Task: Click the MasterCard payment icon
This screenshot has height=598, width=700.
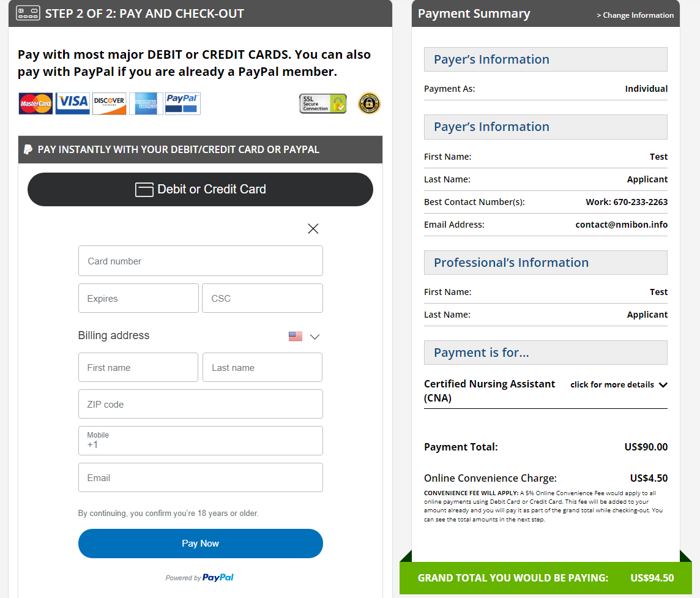Action: pos(35,103)
